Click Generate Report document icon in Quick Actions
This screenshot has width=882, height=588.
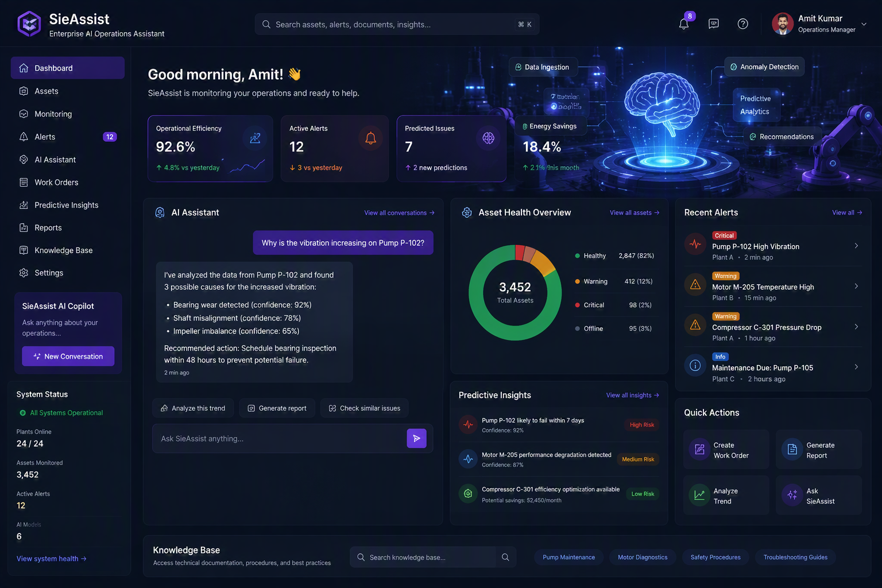click(792, 450)
